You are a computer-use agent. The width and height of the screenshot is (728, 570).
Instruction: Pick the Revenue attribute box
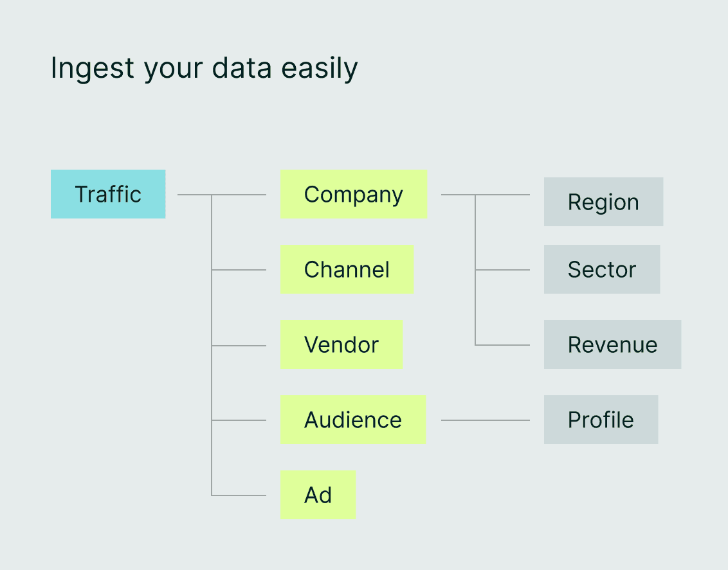[x=612, y=344]
